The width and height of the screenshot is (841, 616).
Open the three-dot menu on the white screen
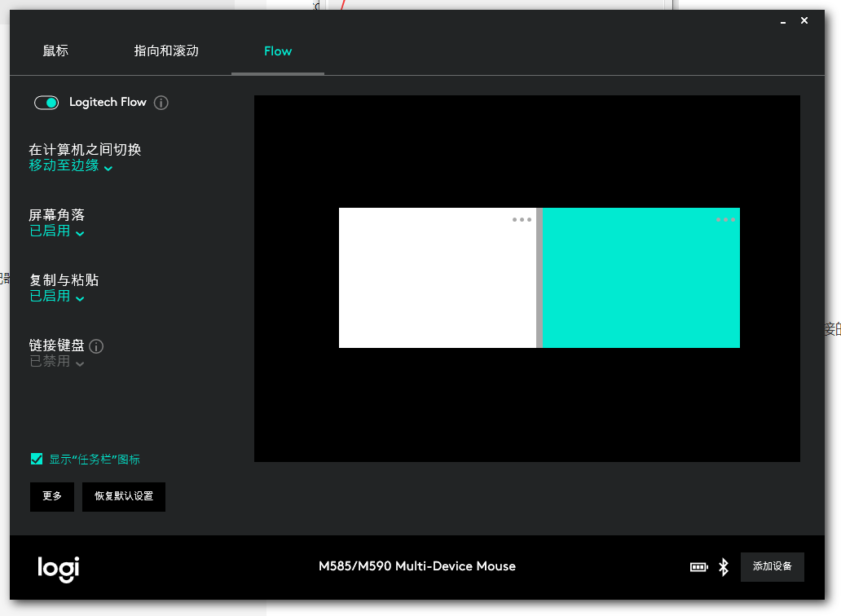(x=521, y=219)
